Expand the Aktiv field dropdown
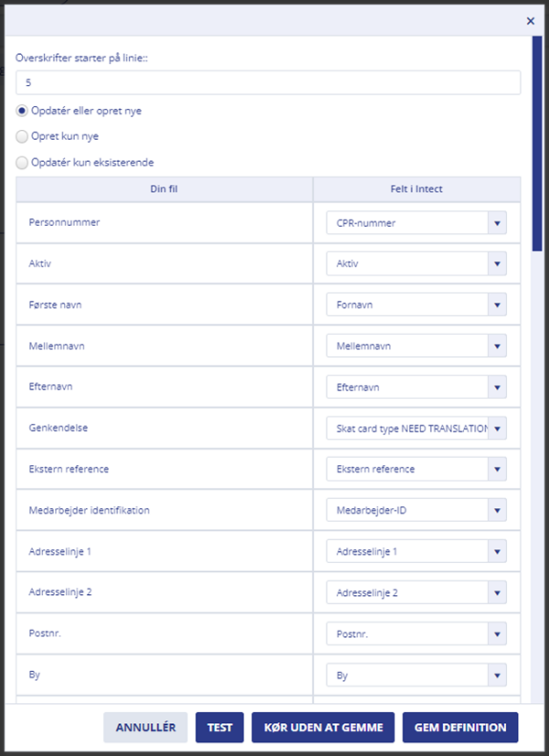 click(x=497, y=264)
